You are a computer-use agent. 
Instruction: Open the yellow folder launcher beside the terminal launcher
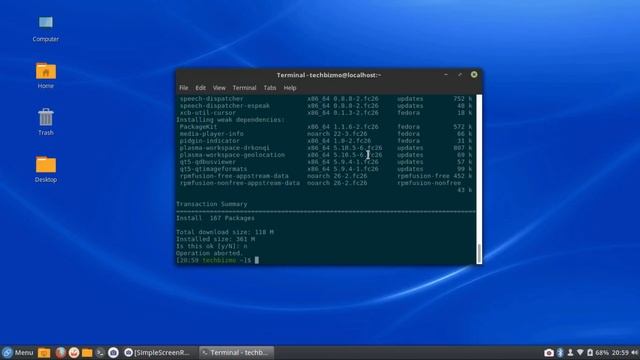click(x=87, y=353)
